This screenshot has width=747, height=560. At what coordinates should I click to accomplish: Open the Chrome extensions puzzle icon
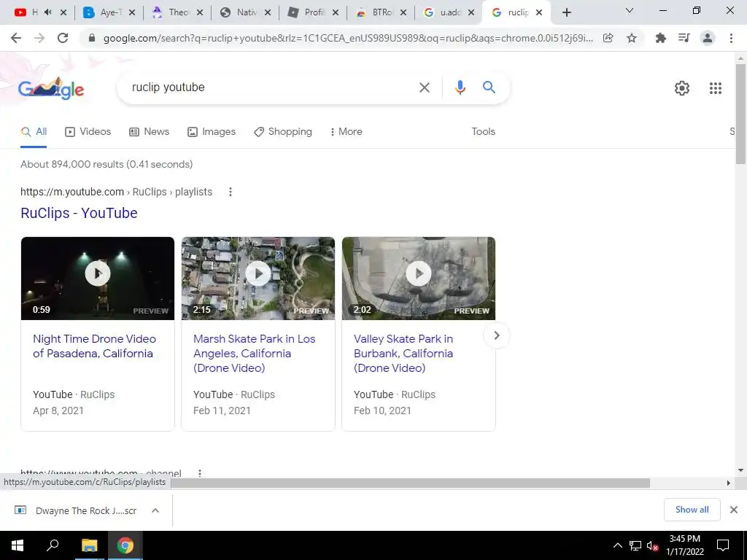click(x=660, y=38)
